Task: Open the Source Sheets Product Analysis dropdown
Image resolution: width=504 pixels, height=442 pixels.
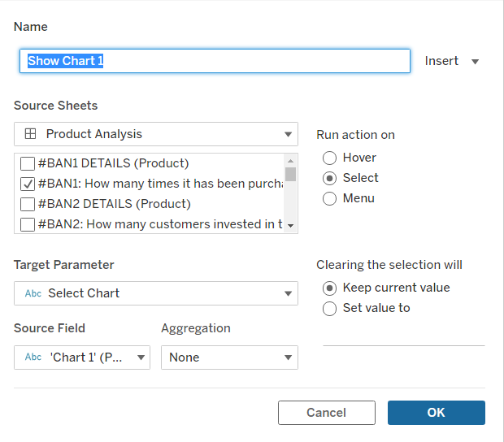Action: [156, 134]
